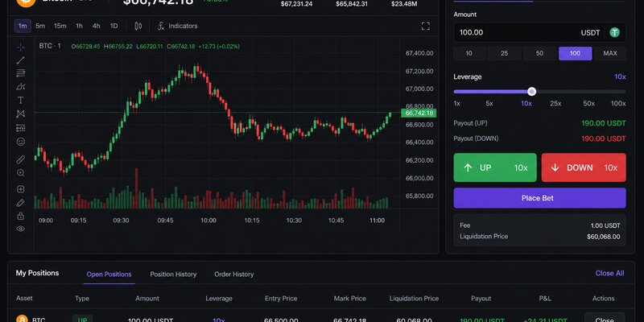Click the My Positions heading
Viewport: 644px width, 322px height.
(x=37, y=273)
